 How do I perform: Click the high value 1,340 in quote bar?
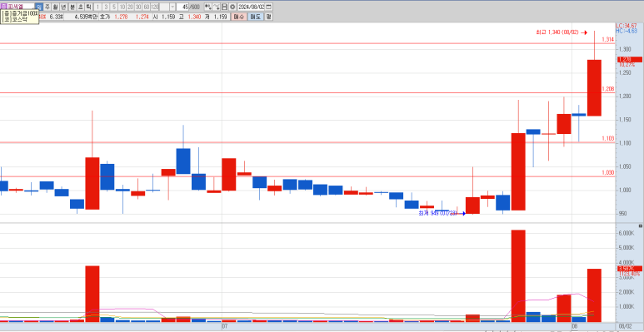(x=195, y=17)
